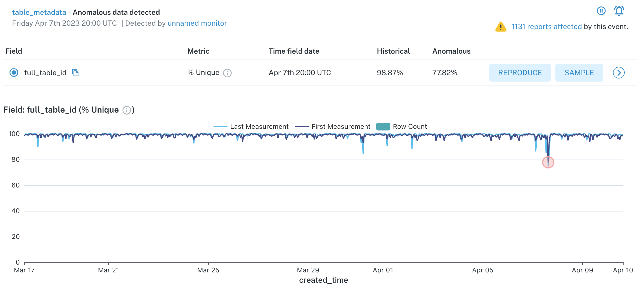The image size is (644, 290).
Task: Click the Anomalous column header
Action: [451, 51]
